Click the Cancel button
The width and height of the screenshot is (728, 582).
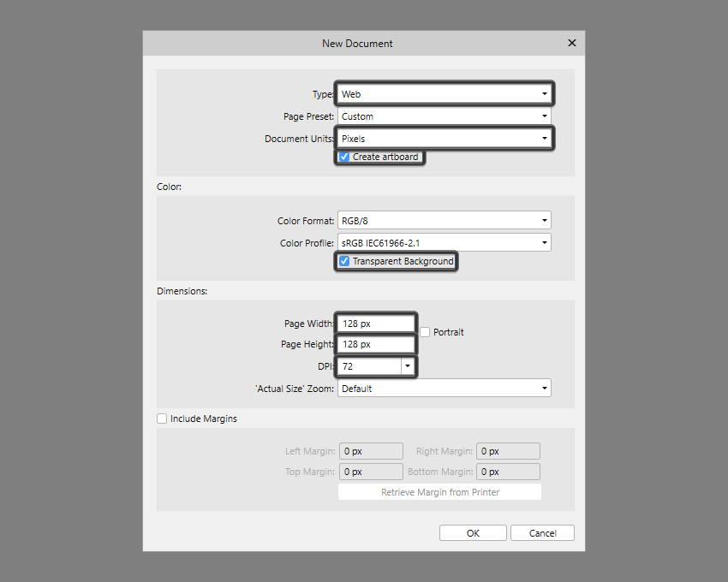[x=542, y=533]
